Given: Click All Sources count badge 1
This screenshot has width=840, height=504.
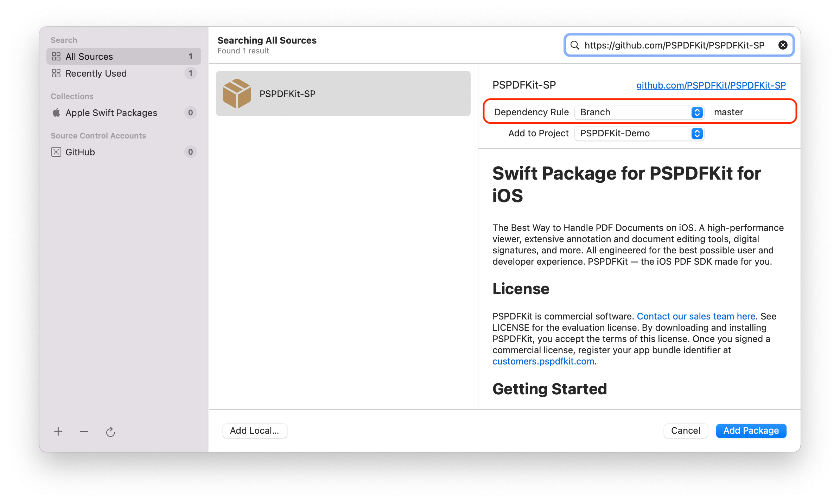Looking at the screenshot, I should tap(190, 56).
